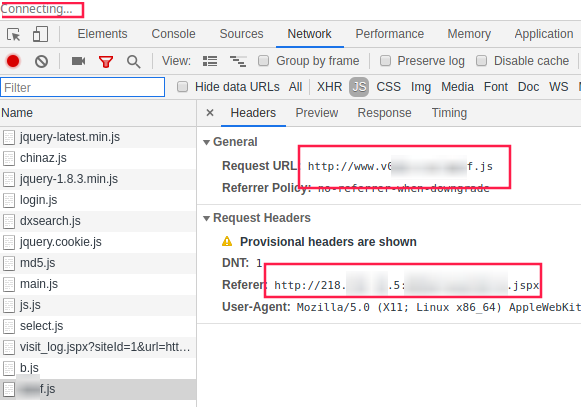Viewport: 581px width, 407px height.
Task: Collapse the General section
Action: tap(206, 142)
